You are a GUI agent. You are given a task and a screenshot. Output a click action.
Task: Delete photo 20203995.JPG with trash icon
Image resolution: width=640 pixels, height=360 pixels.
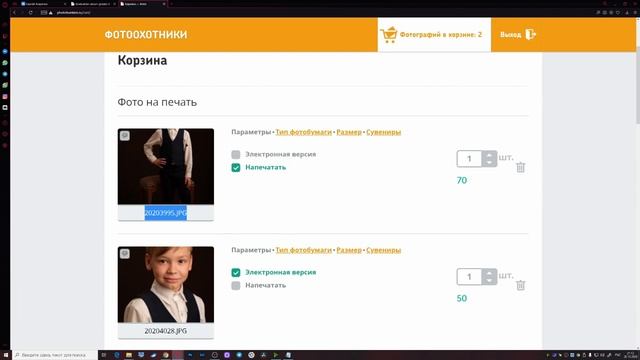coord(520,167)
